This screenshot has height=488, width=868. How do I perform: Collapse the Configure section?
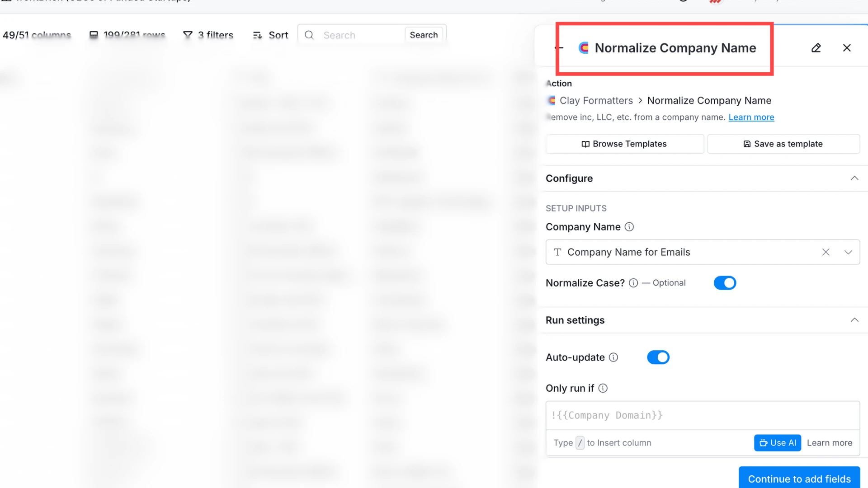tap(854, 178)
